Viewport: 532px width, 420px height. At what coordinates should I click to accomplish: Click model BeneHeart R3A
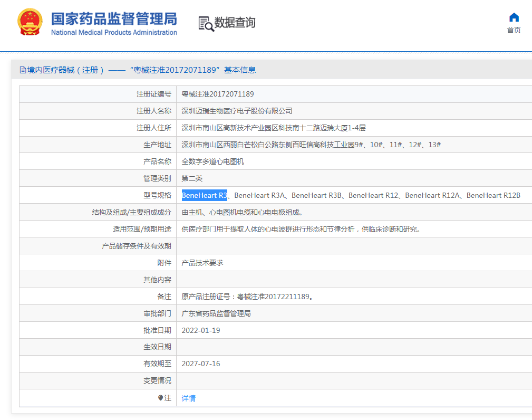click(259, 195)
